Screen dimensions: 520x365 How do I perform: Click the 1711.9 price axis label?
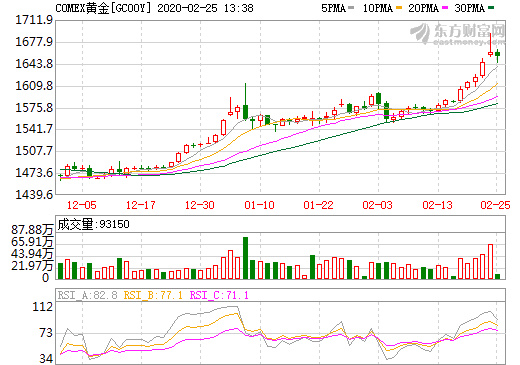click(34, 20)
